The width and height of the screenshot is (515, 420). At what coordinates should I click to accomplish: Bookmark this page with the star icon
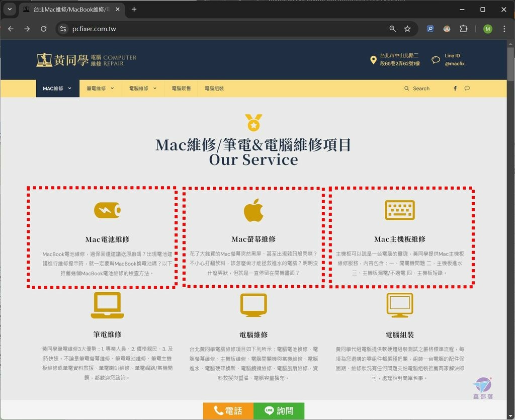[407, 29]
